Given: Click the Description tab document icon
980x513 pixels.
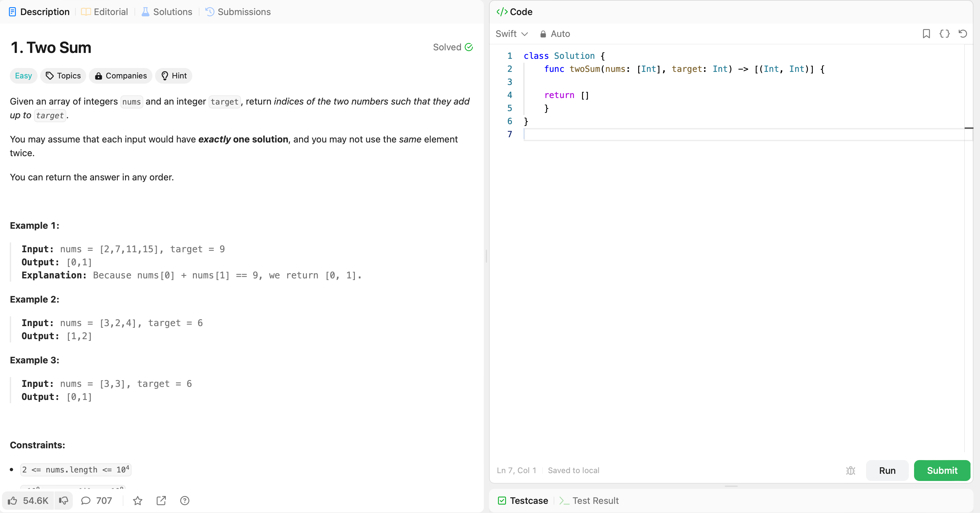Looking at the screenshot, I should pyautogui.click(x=12, y=12).
